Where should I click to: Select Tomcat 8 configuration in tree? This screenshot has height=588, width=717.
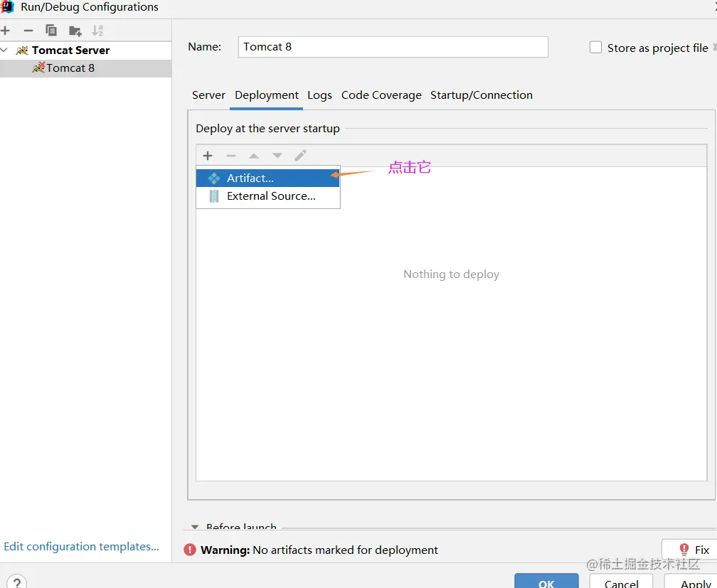[x=86, y=68]
